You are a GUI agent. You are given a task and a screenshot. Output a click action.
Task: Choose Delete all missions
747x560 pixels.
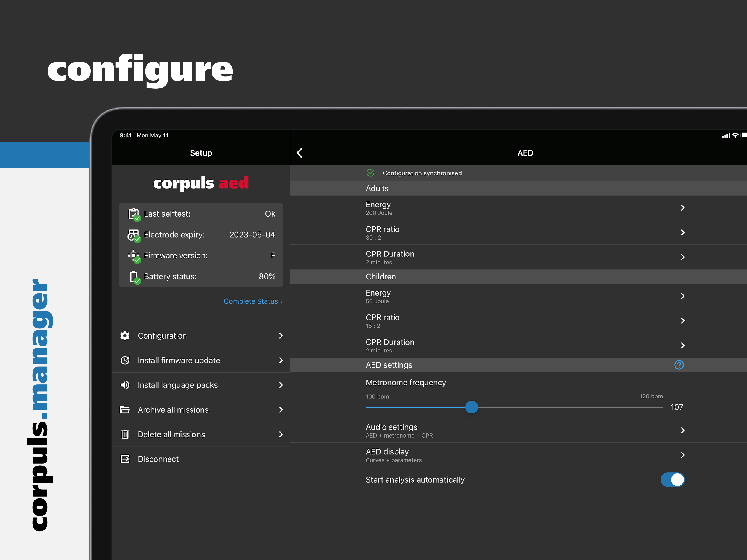point(201,434)
